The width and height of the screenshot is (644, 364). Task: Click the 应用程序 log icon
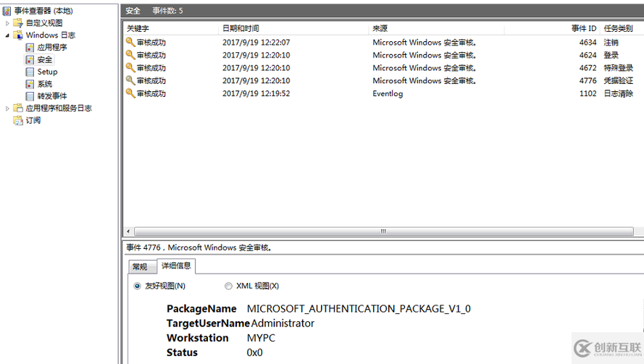(x=30, y=47)
